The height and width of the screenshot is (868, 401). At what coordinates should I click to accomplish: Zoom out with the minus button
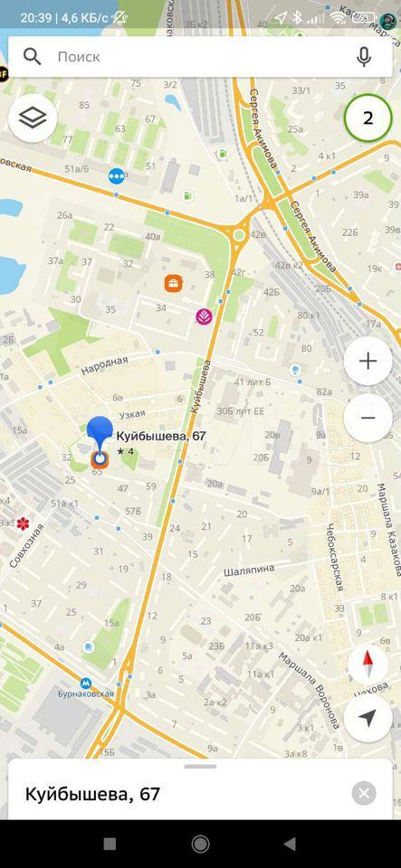tap(368, 418)
